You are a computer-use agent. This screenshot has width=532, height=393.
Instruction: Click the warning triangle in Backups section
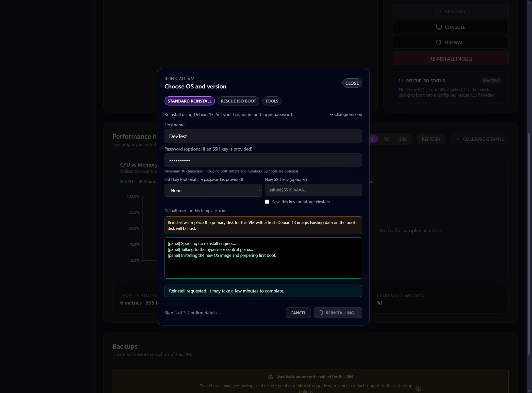tap(270, 376)
